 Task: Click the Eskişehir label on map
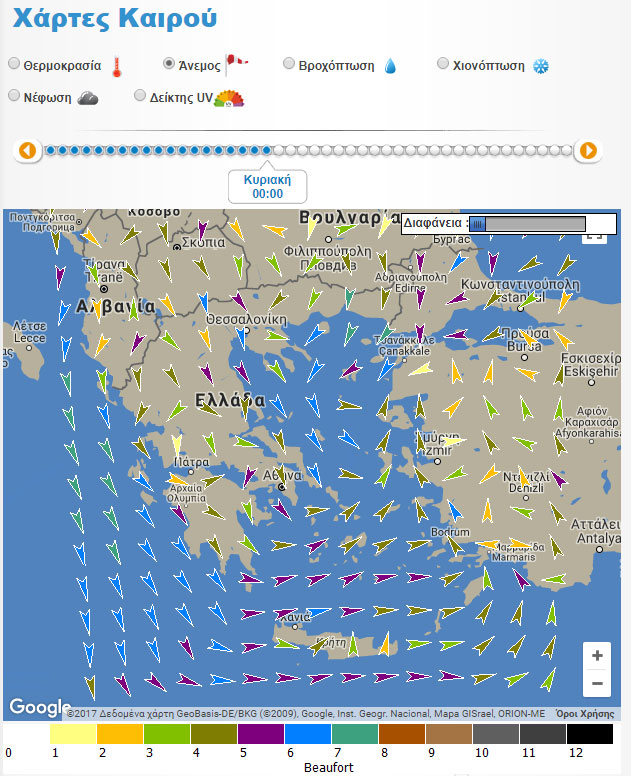(x=591, y=371)
